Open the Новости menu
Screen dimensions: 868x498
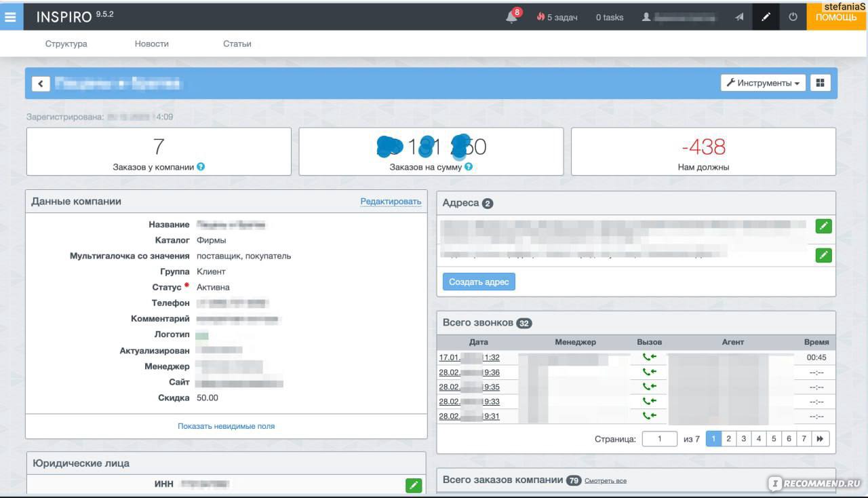pos(152,43)
